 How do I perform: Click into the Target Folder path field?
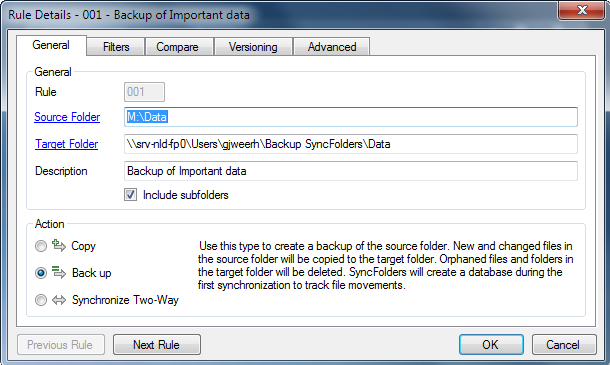(x=351, y=144)
